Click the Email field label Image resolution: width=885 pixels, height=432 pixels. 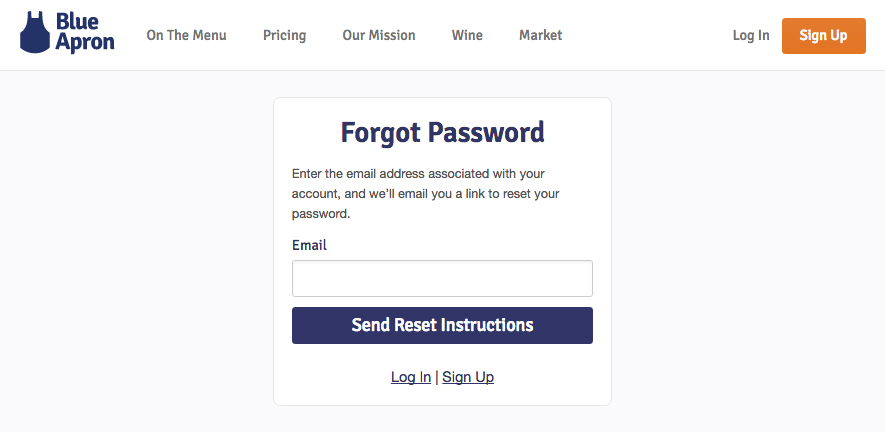tap(309, 246)
